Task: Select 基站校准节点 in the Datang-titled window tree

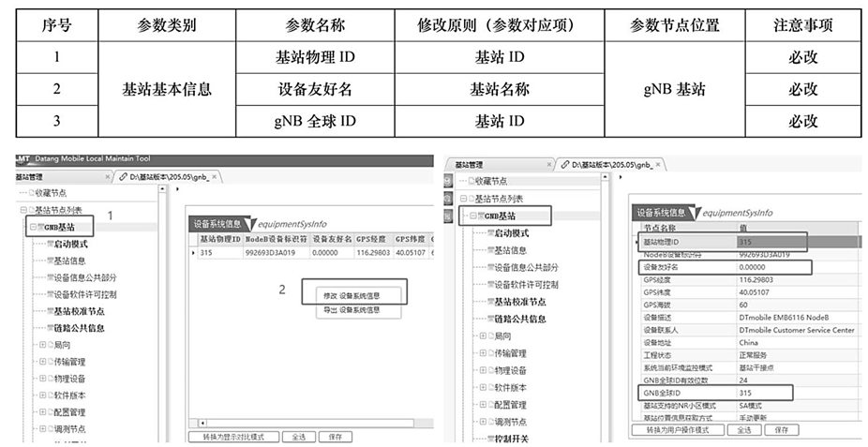Action: 79,311
